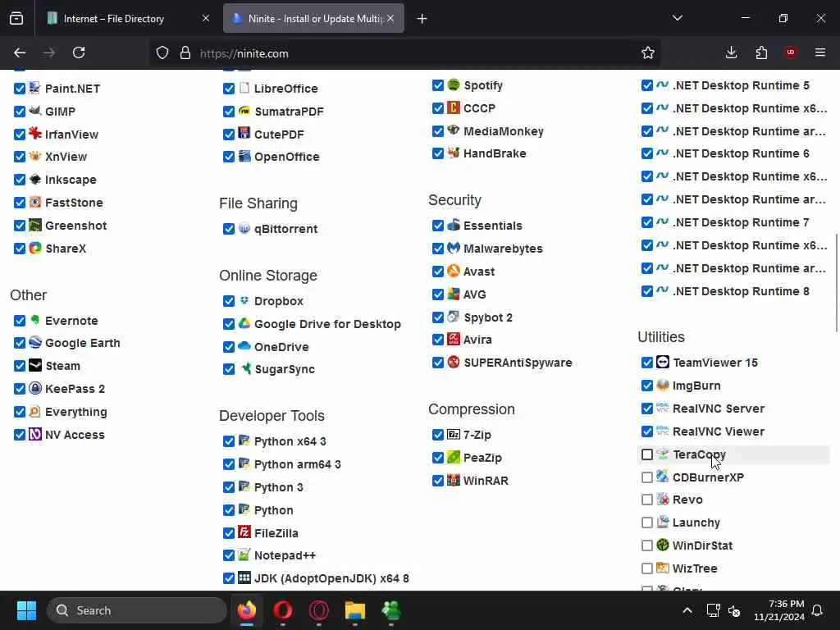The height and width of the screenshot is (630, 840).
Task: Open the Firefox application menu
Action: pos(820,52)
